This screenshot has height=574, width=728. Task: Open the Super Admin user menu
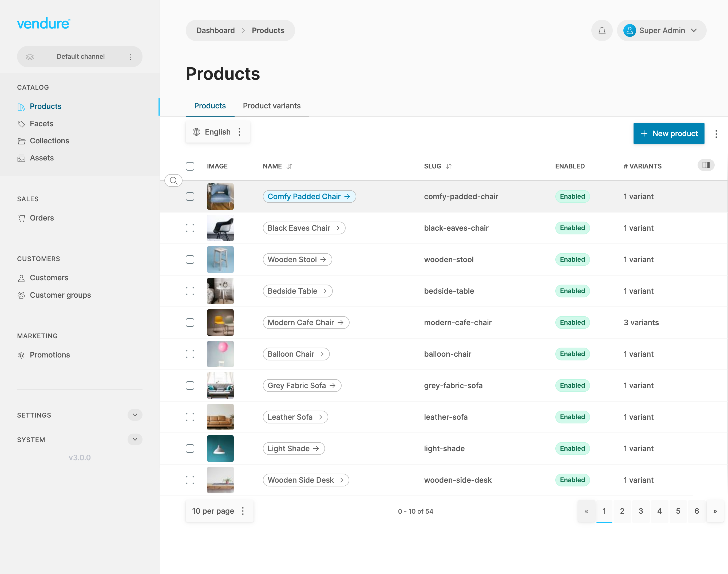point(661,31)
